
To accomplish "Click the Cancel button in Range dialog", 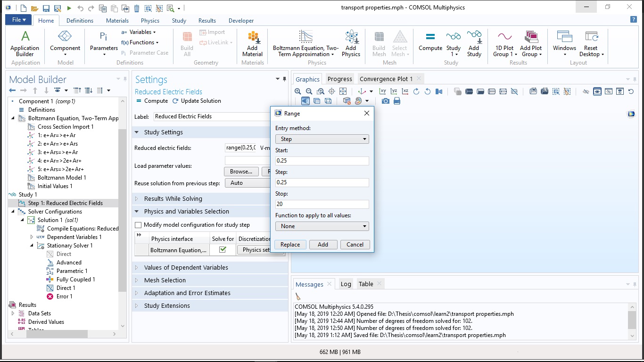I will [x=355, y=245].
